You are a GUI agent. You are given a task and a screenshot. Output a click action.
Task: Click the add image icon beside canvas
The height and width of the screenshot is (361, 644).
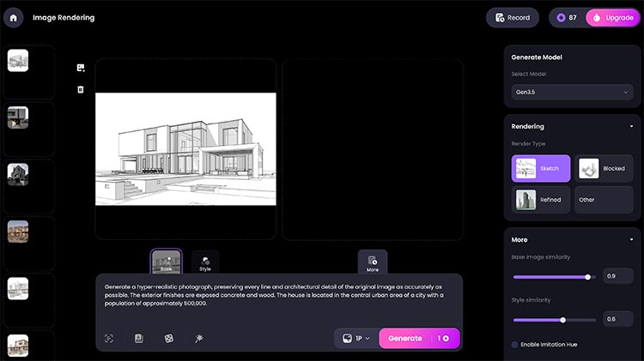tap(81, 68)
